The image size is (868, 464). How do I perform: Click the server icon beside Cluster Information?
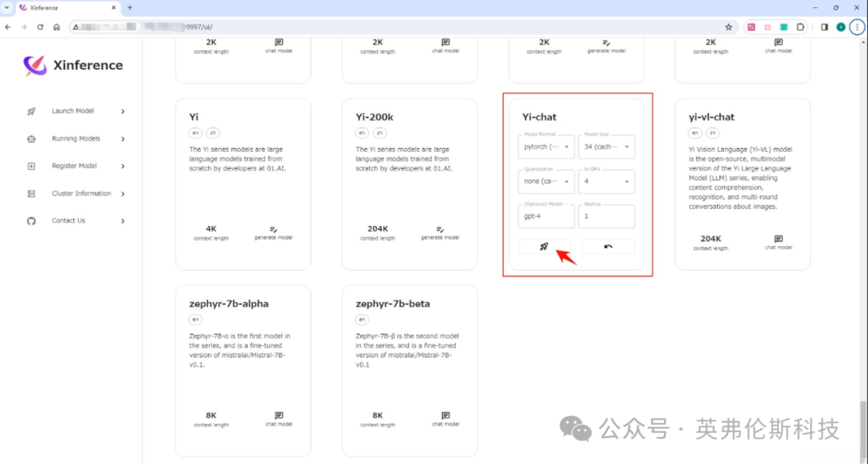(31, 194)
